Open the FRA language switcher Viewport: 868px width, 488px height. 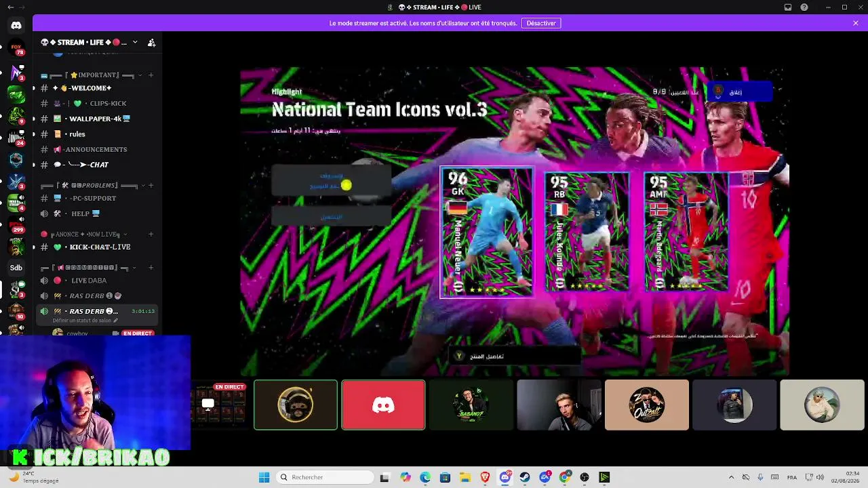point(792,477)
